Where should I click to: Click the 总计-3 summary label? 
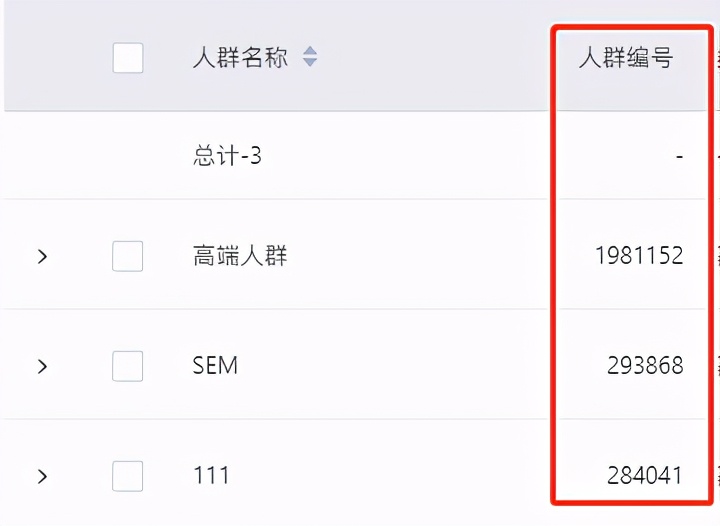coord(227,156)
